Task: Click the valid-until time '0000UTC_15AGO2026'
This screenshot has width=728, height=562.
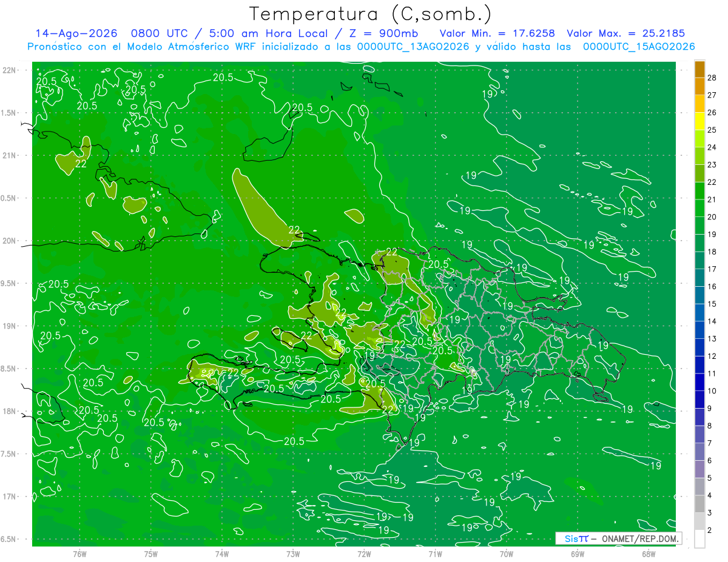Action: [x=639, y=47]
